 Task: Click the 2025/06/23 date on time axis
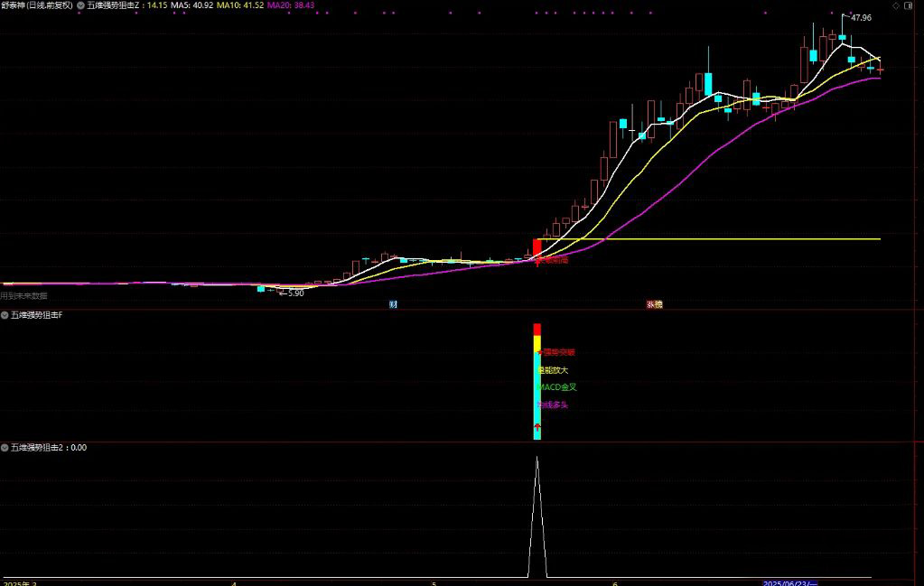point(788,582)
